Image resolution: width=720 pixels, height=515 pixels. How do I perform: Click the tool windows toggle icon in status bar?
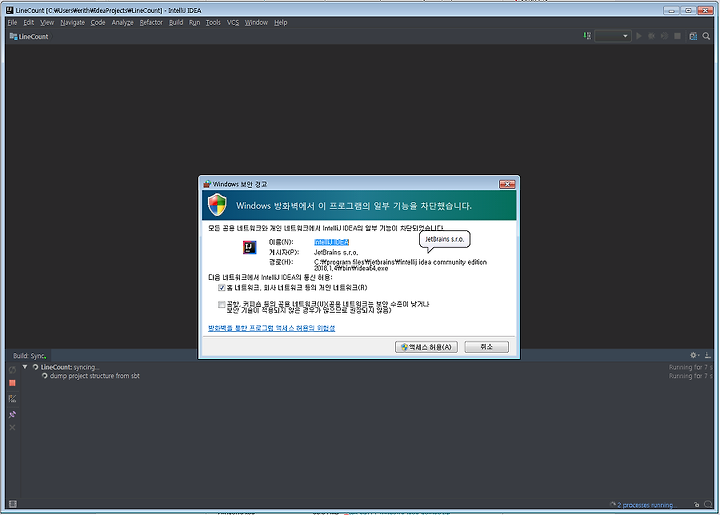pos(13,504)
